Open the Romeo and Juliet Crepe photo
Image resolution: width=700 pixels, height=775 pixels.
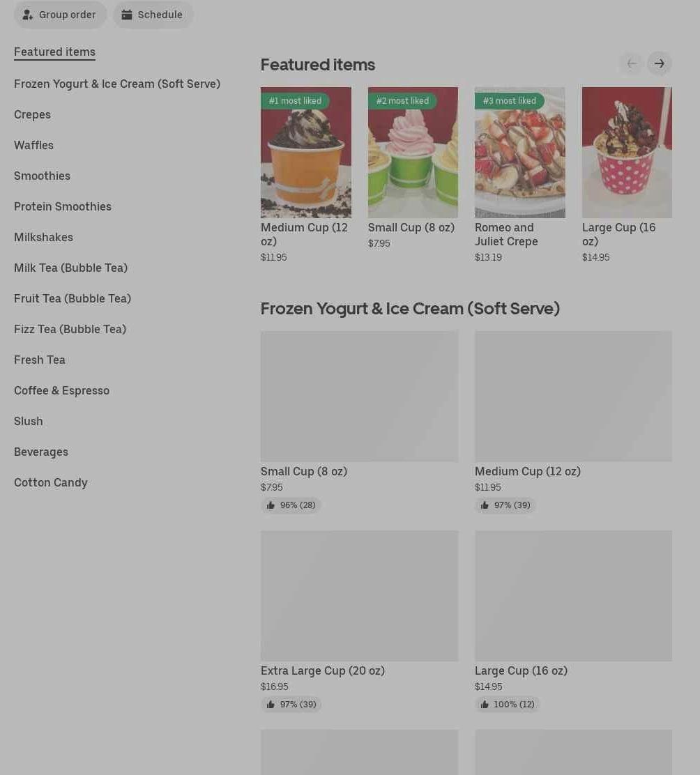pyautogui.click(x=519, y=153)
